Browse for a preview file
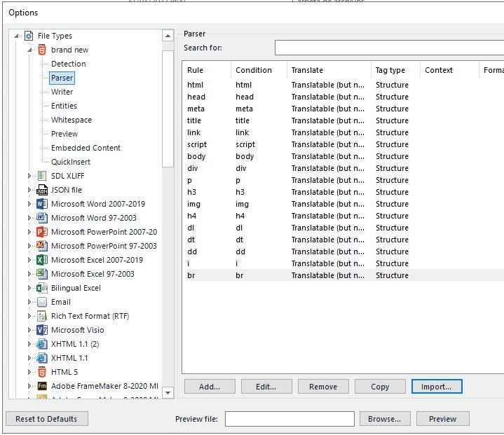This screenshot has height=435, width=504. pyautogui.click(x=385, y=419)
